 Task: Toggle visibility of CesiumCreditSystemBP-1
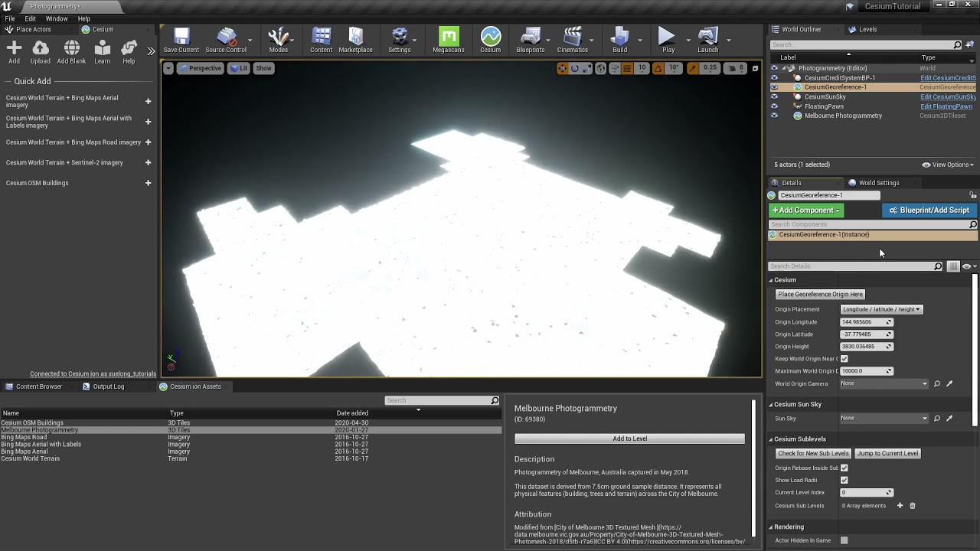(774, 77)
